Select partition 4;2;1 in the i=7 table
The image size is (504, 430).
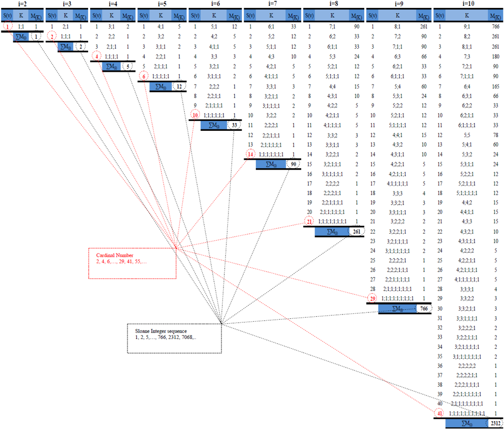tap(271, 66)
